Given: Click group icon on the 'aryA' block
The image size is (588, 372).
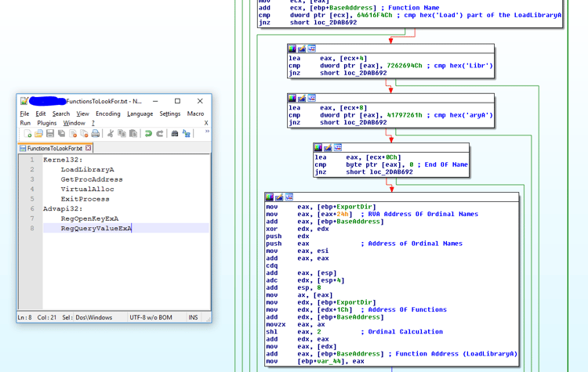Looking at the screenshot, I should pyautogui.click(x=311, y=98).
